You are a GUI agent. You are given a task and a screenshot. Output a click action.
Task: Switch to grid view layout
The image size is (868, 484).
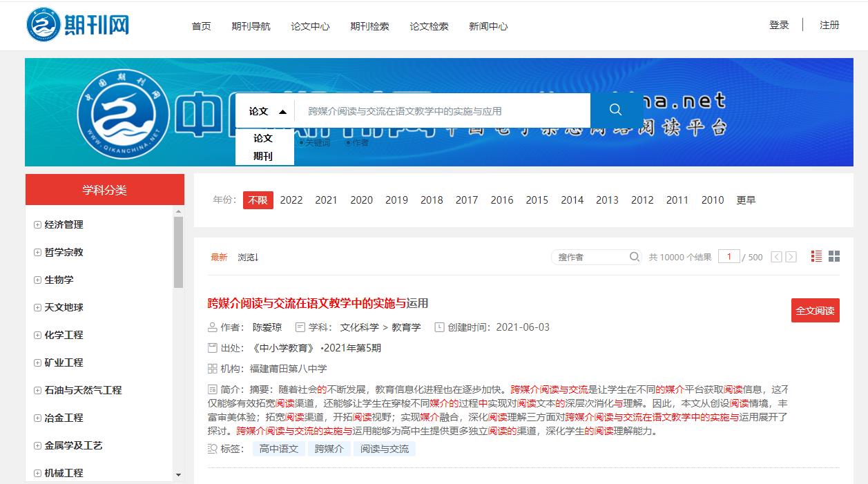[x=834, y=256]
